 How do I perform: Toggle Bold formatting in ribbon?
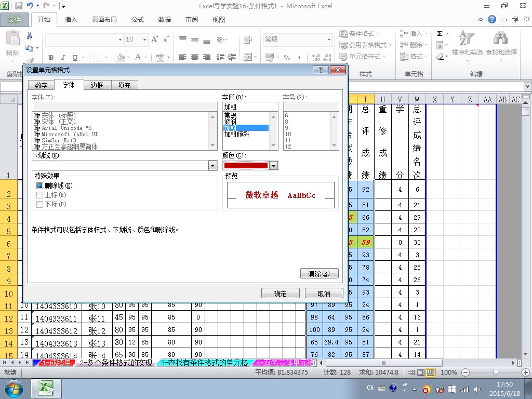point(51,57)
